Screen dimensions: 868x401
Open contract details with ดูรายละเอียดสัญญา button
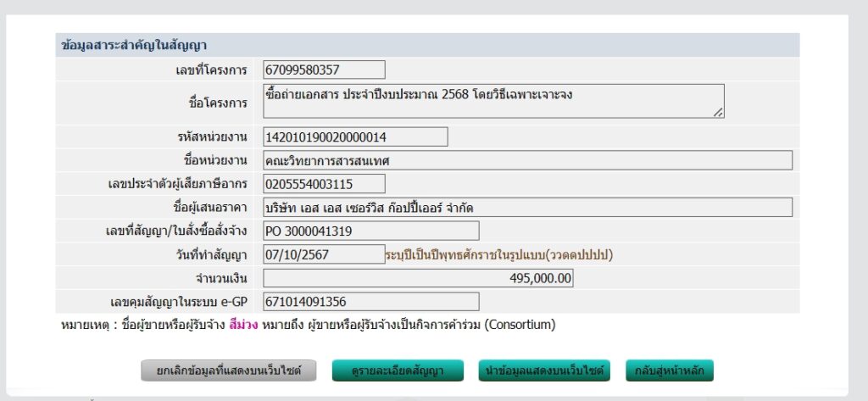coord(398,370)
